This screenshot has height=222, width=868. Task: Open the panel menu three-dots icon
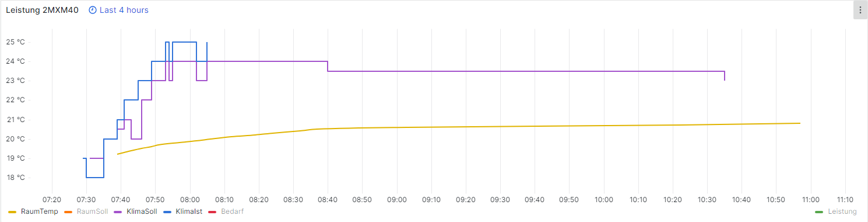click(860, 10)
